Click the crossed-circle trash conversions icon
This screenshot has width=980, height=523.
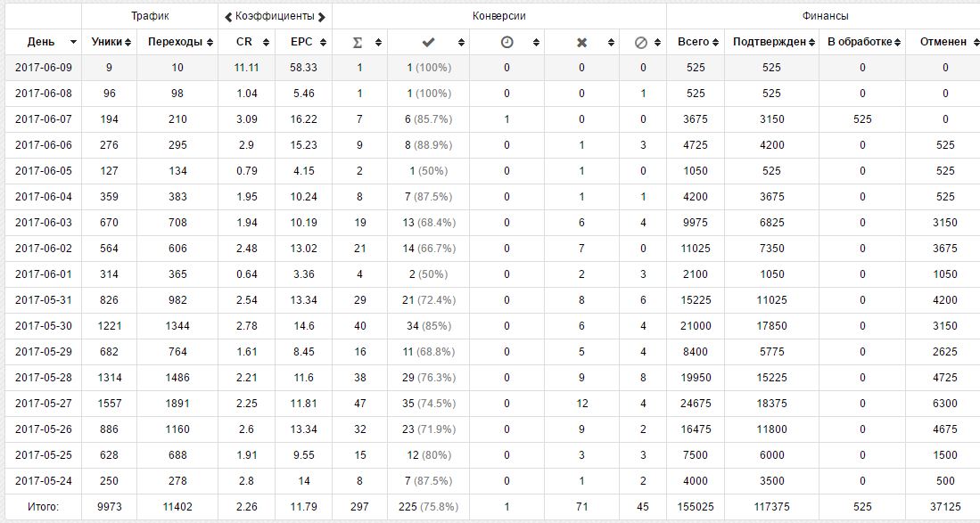click(x=640, y=43)
